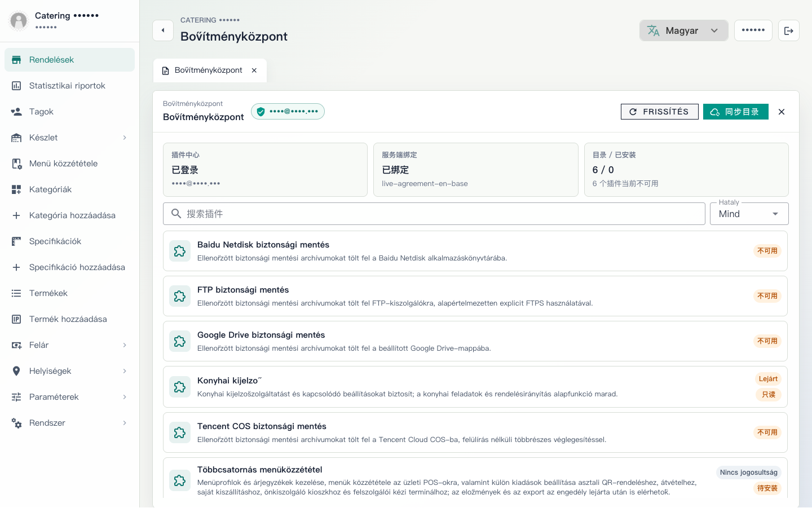Close the Bővítményközpont panel with X

[782, 112]
